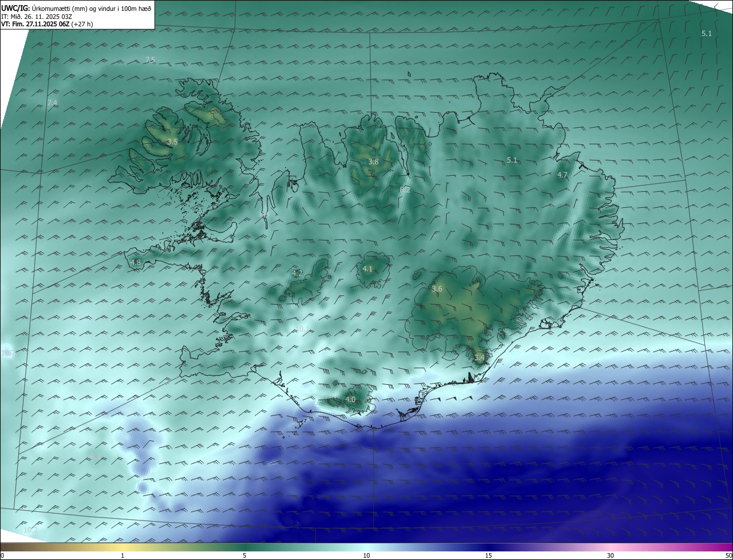The width and height of the screenshot is (733, 560).
Task: Select the 10.2 value label
Action: (30, 530)
